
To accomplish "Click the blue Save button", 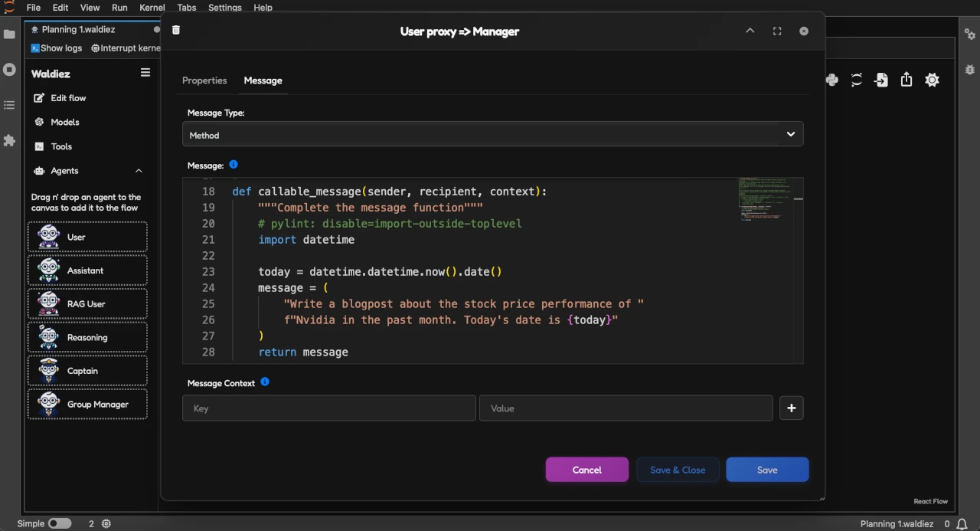I will point(767,470).
